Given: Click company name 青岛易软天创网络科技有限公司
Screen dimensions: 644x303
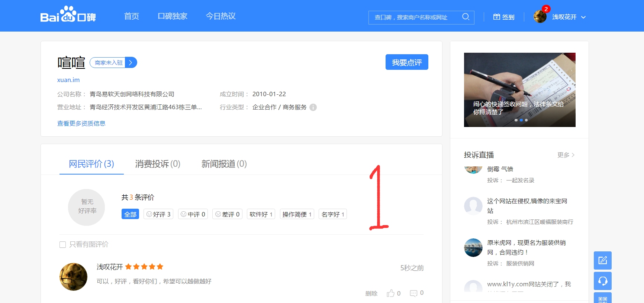Looking at the screenshot, I should [132, 94].
